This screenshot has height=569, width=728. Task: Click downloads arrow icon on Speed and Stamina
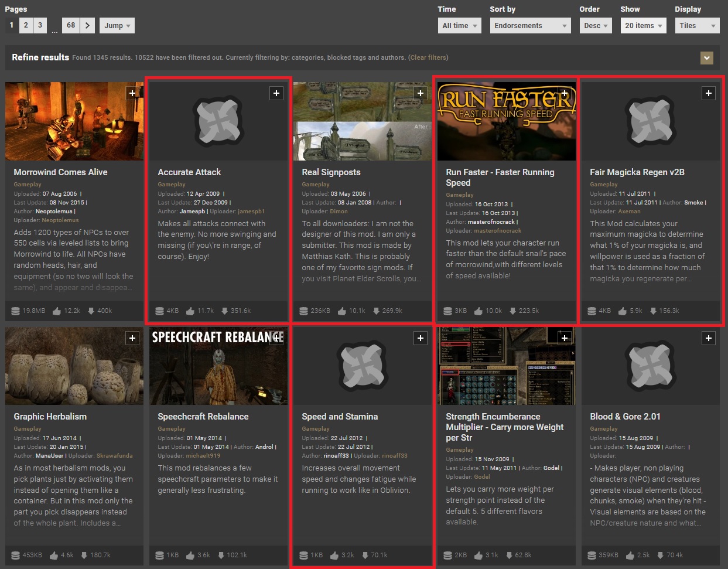tap(365, 555)
